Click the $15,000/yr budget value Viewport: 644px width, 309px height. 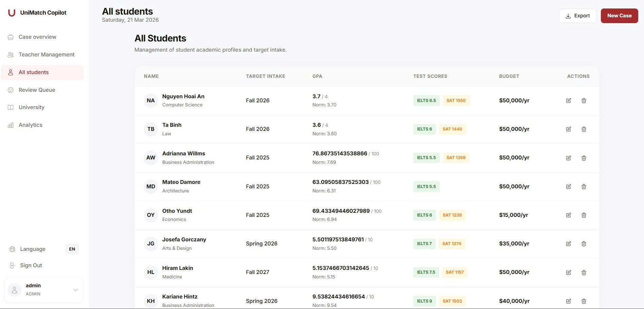[x=514, y=215]
